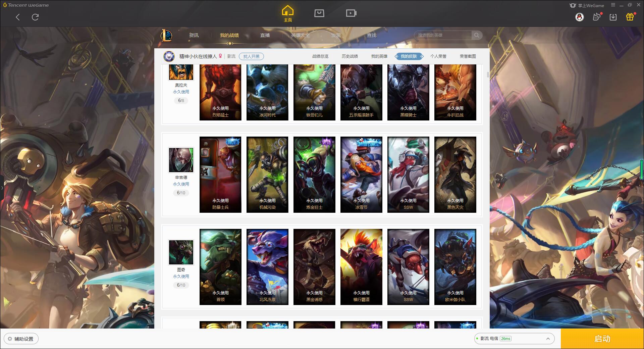Open the gift box icon
The width and height of the screenshot is (644, 349).
click(x=630, y=17)
